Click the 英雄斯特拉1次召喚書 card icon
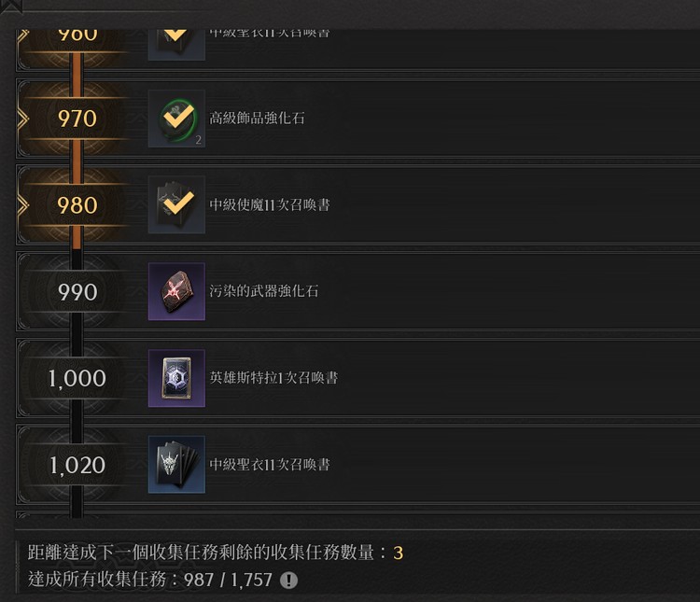 click(x=176, y=378)
